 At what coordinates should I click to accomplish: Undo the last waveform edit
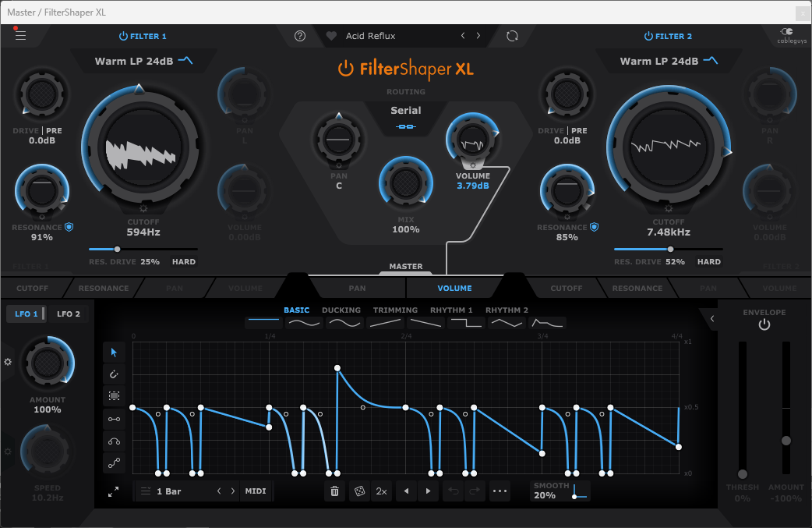(453, 491)
